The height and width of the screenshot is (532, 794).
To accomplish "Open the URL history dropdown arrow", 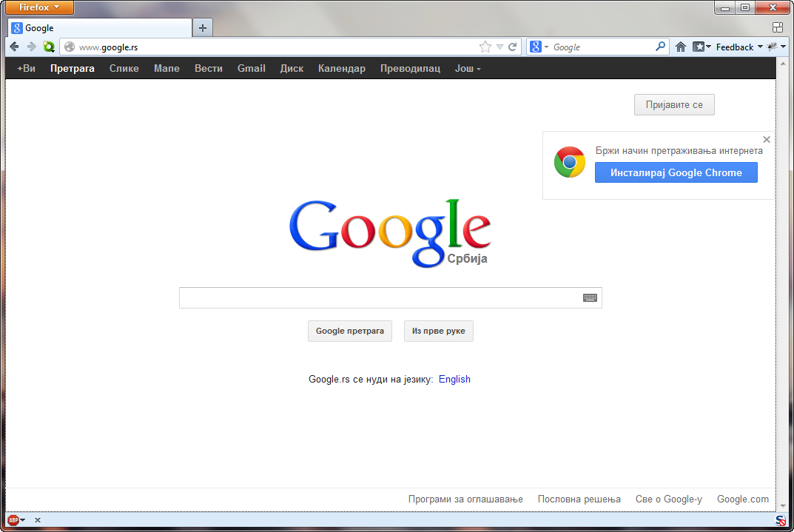I will 499,47.
